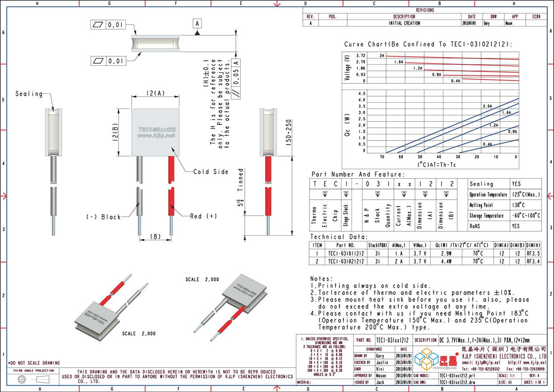This screenshot has width=554, height=392.
Task: Click the 'Current A(Max.)' cell
Action: (403, 215)
